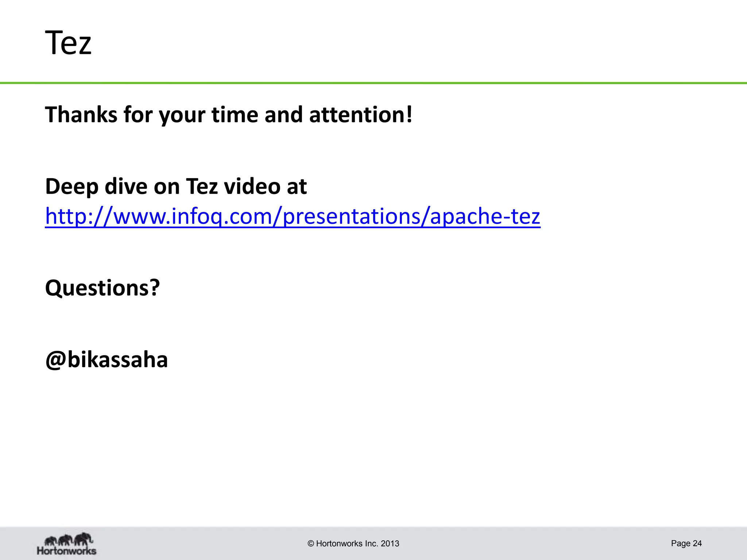Open the infoq.com apache-tez presentation link

click(x=293, y=217)
